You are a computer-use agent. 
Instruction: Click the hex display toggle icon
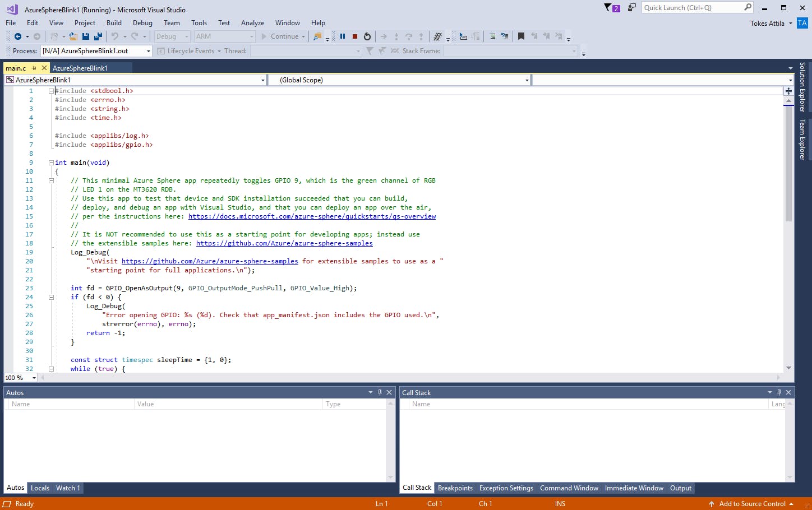pos(438,36)
